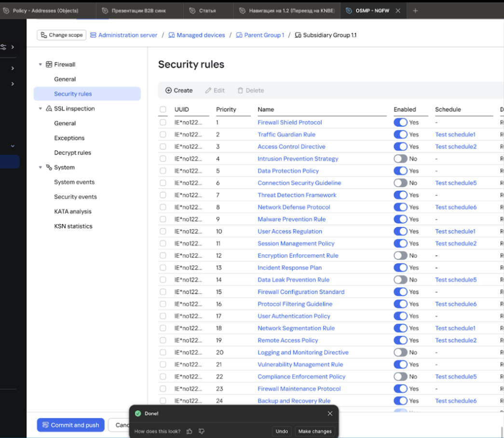Enable the Intrusion Prevention Strategy toggle
This screenshot has height=438, width=504.
pos(400,159)
